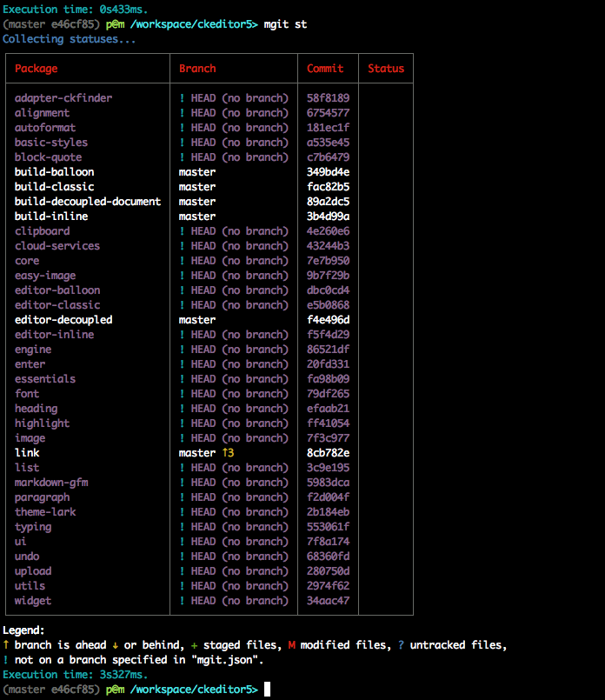Image resolution: width=605 pixels, height=700 pixels.
Task: Select the link package name
Action: click(27, 453)
